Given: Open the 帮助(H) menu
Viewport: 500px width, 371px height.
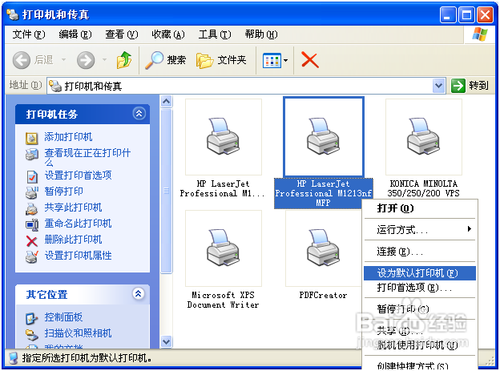Looking at the screenshot, I should click(x=261, y=34).
